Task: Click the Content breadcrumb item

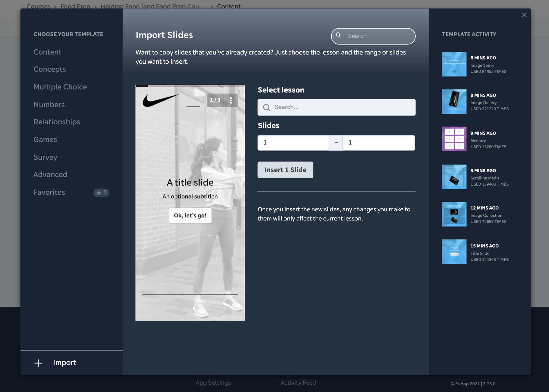Action: 229,6
